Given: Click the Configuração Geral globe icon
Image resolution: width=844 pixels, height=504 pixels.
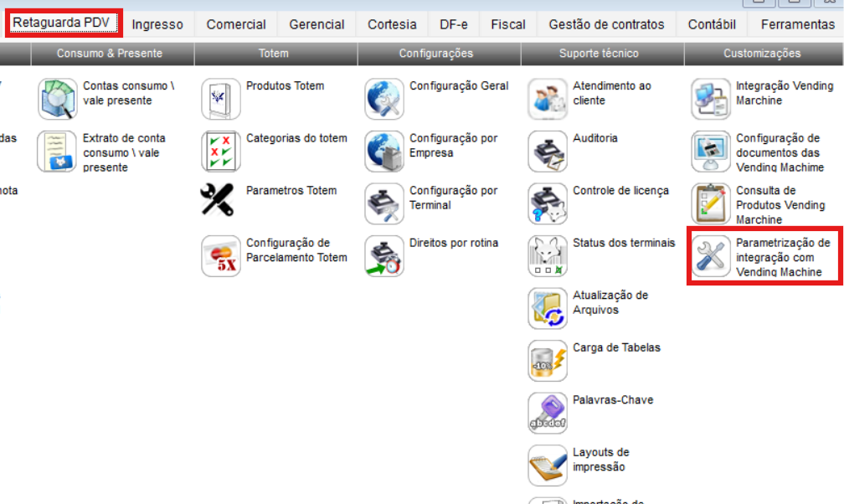Looking at the screenshot, I should click(383, 99).
